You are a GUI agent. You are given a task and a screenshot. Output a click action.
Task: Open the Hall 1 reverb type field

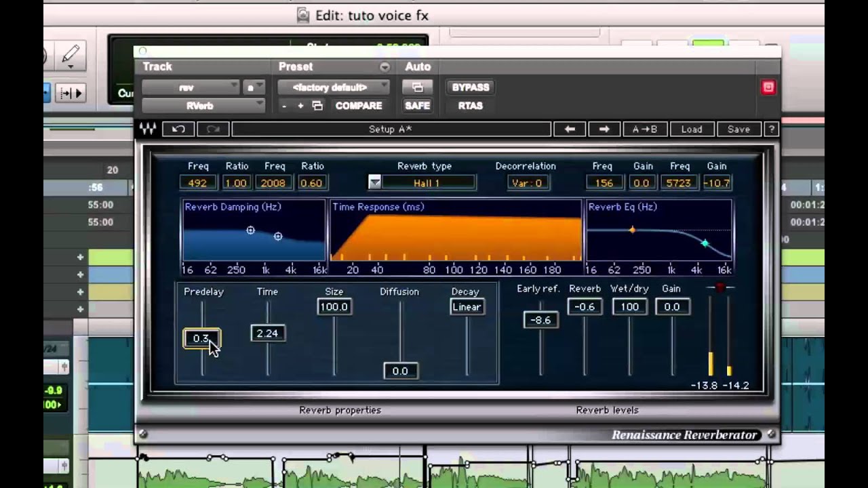pyautogui.click(x=429, y=182)
